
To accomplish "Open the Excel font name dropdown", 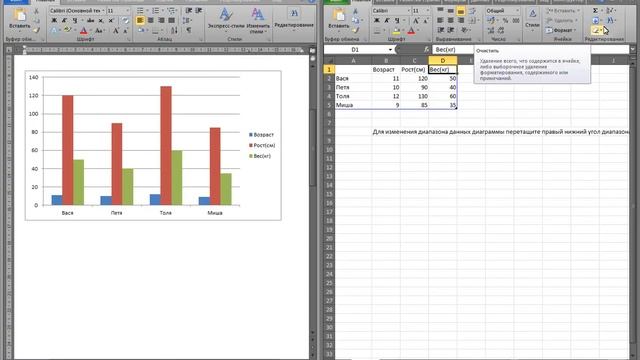I will pyautogui.click(x=408, y=11).
